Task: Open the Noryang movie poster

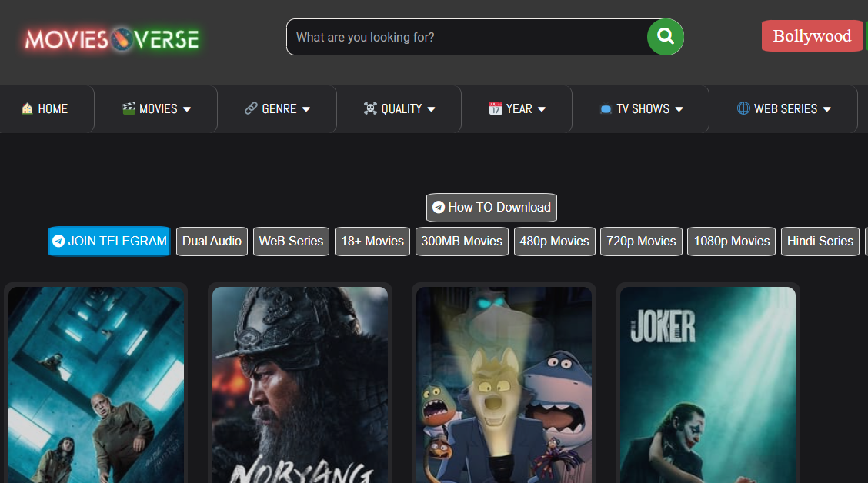Action: click(x=300, y=385)
